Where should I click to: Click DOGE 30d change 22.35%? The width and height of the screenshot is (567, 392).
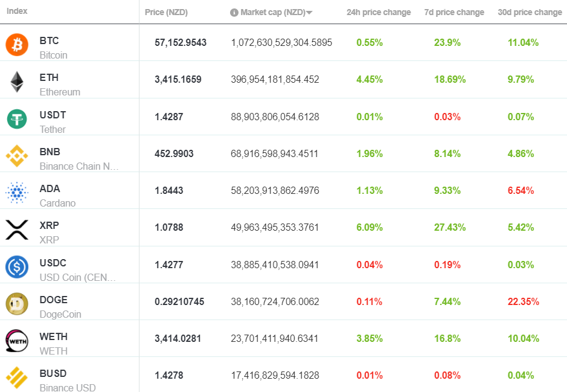click(524, 301)
